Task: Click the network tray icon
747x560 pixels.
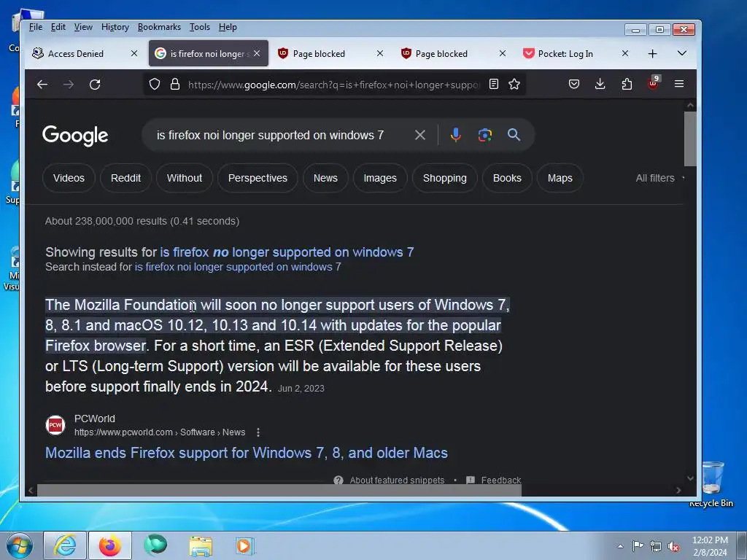Action: tap(656, 547)
